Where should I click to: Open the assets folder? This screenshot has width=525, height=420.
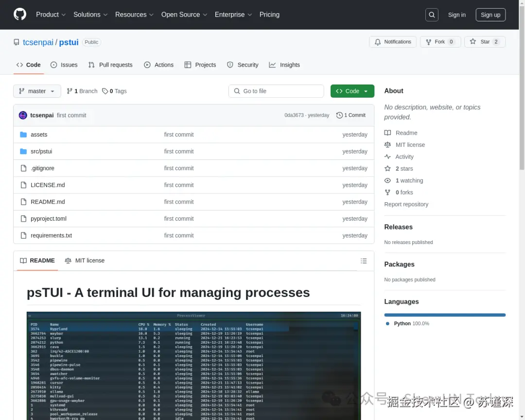[x=39, y=134]
